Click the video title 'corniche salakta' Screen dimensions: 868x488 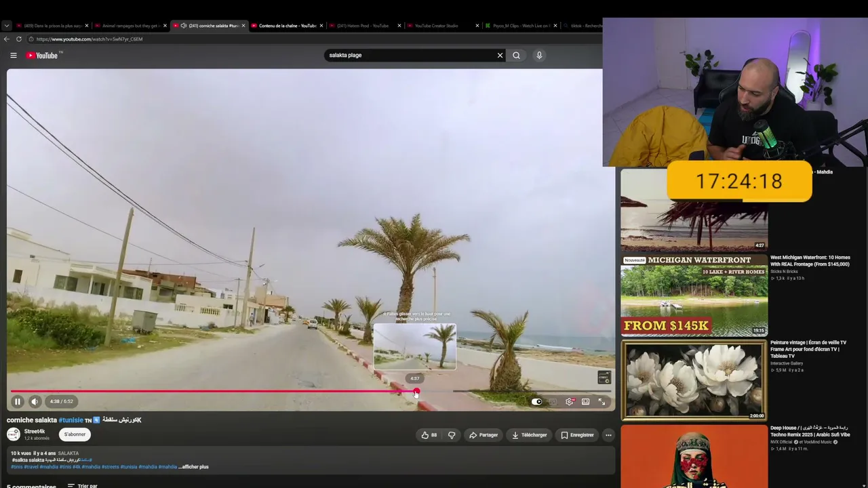(x=32, y=420)
